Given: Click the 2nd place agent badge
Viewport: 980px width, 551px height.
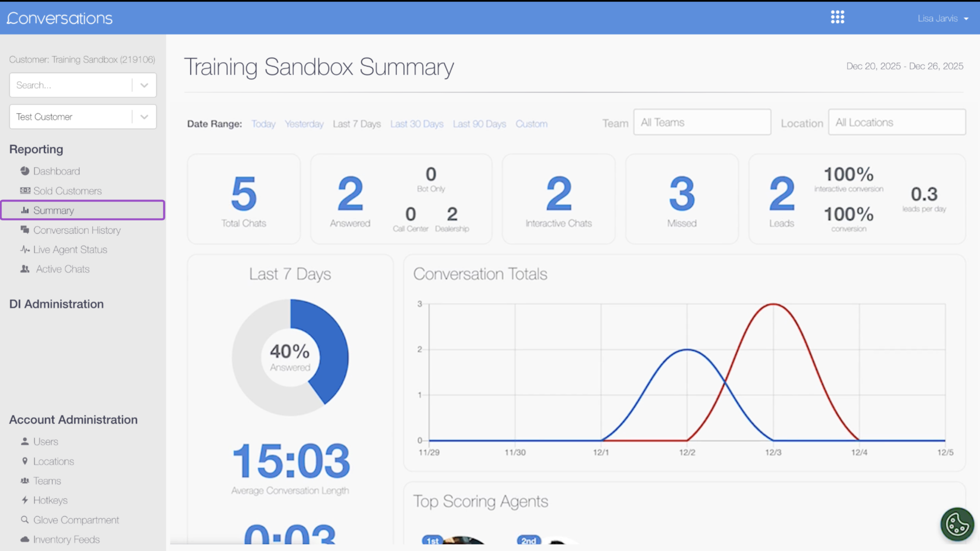Looking at the screenshot, I should [529, 540].
